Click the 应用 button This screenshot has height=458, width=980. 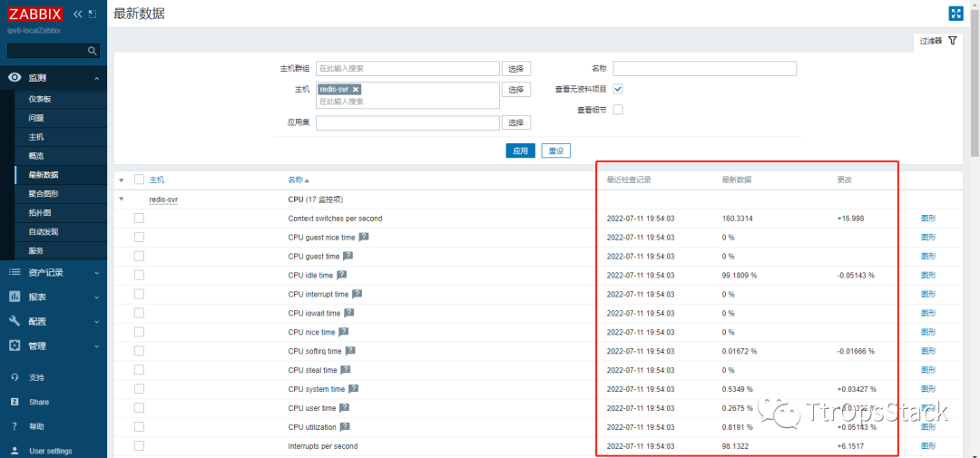[520, 151]
